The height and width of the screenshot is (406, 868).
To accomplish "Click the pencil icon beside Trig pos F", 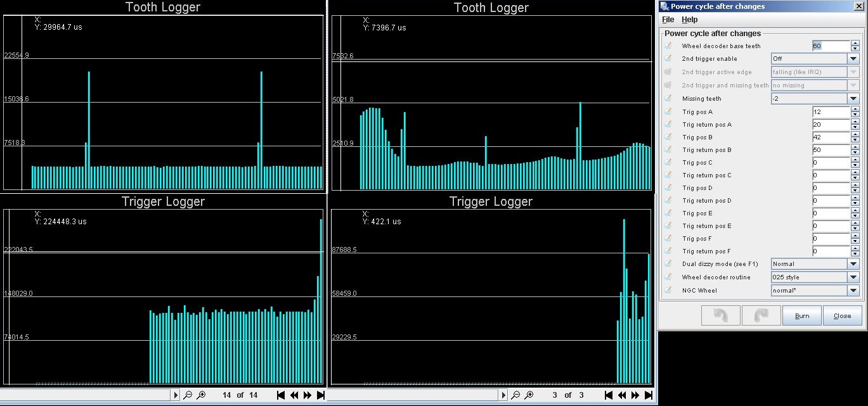I will 668,238.
